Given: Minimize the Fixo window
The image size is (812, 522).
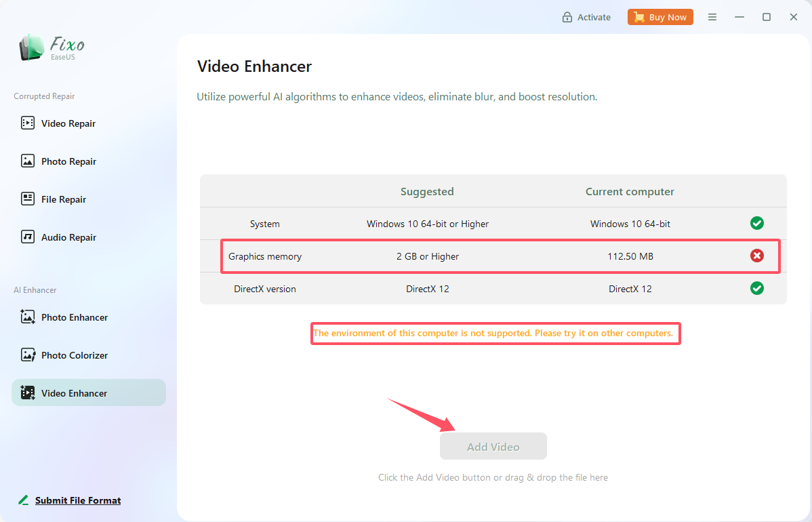Looking at the screenshot, I should [739, 17].
